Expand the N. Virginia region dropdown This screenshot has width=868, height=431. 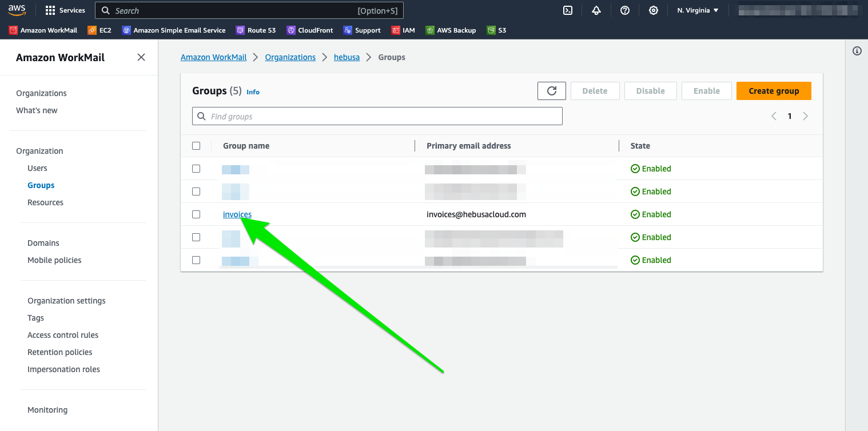698,10
